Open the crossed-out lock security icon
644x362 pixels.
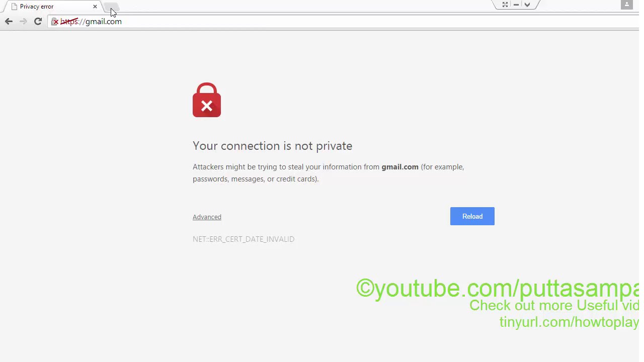[x=55, y=22]
